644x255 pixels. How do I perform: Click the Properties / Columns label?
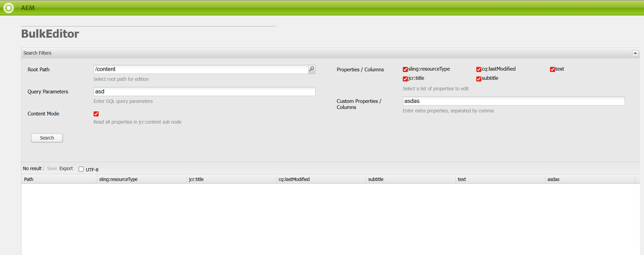[x=360, y=70]
